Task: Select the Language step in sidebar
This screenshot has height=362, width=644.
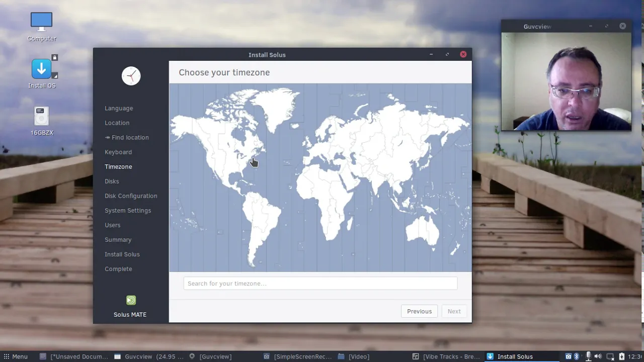Action: click(119, 108)
